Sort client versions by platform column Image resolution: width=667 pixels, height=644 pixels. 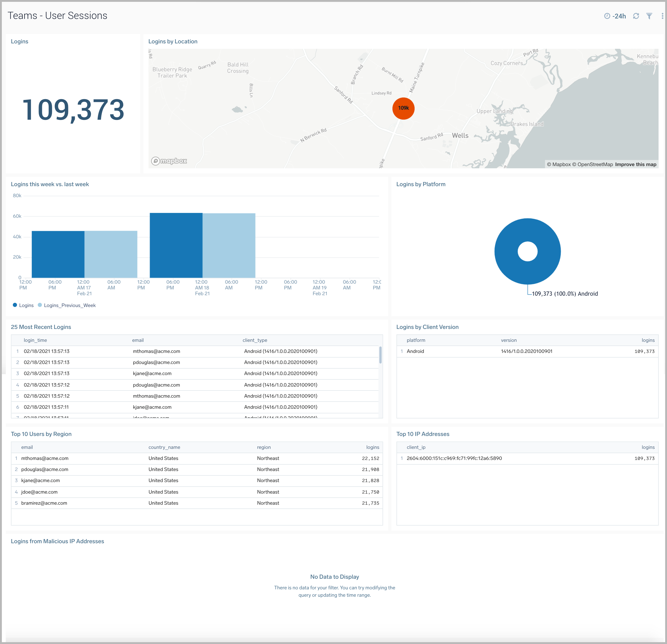tap(416, 340)
